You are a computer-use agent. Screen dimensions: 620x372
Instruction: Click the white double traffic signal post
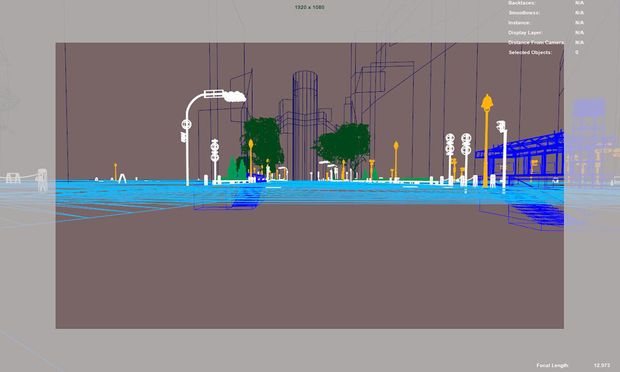click(458, 158)
